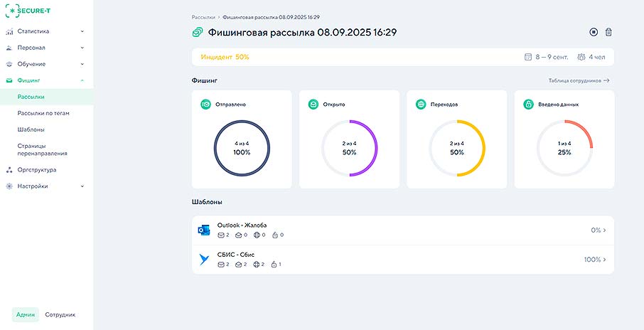Click the SECURE-T logo
The image size is (644, 330).
(x=28, y=11)
